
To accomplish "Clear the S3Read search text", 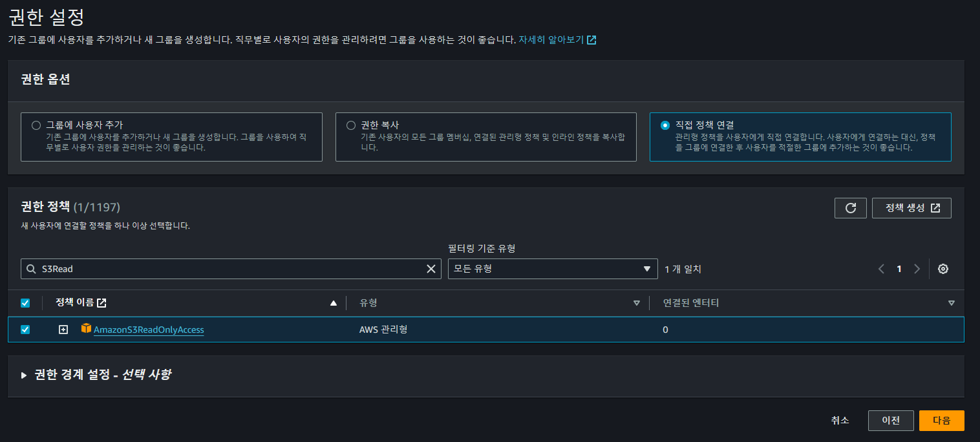I will [x=431, y=269].
